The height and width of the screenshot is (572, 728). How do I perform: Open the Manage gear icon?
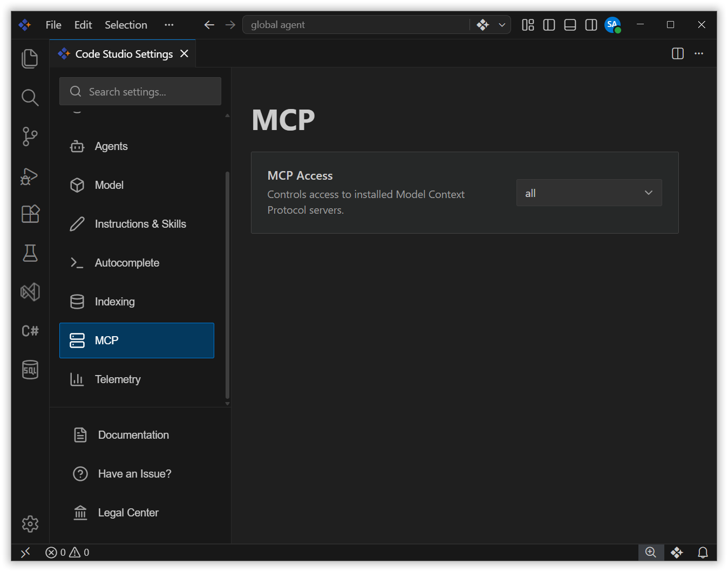[x=30, y=523]
